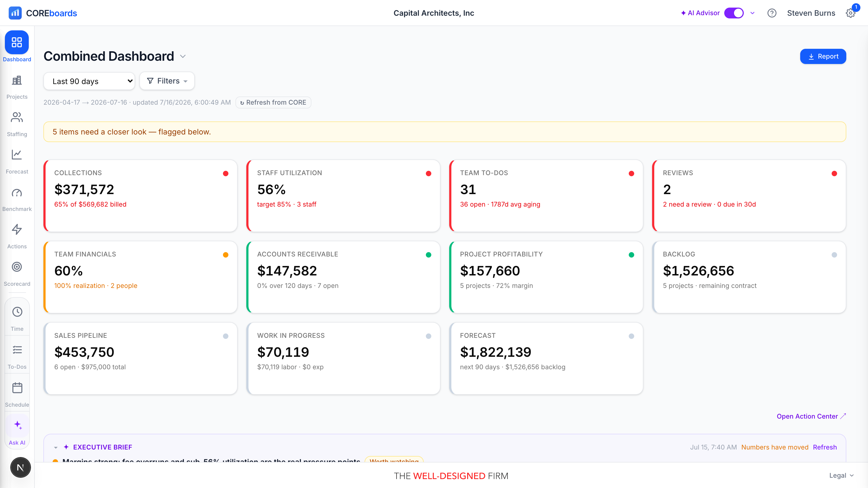Open settings gear with notification badge

click(x=850, y=13)
